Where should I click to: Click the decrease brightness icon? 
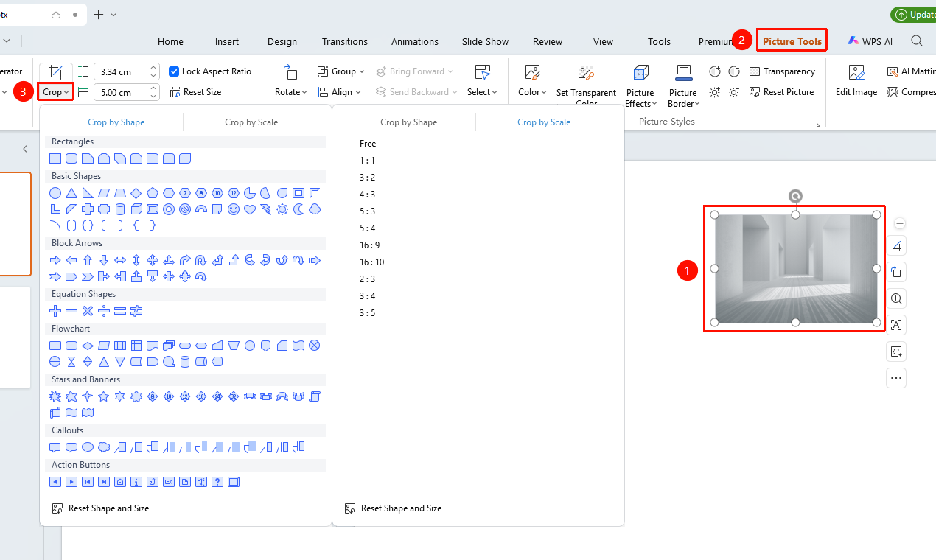pos(734,92)
